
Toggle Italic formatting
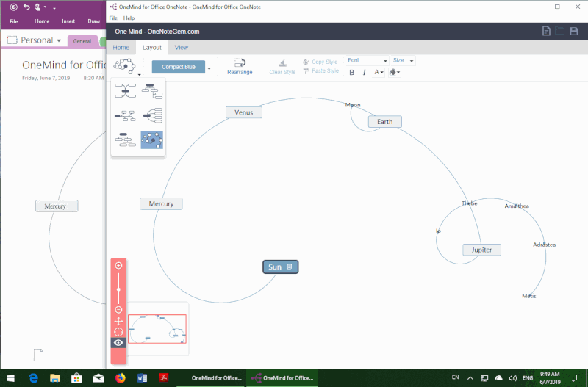click(364, 72)
